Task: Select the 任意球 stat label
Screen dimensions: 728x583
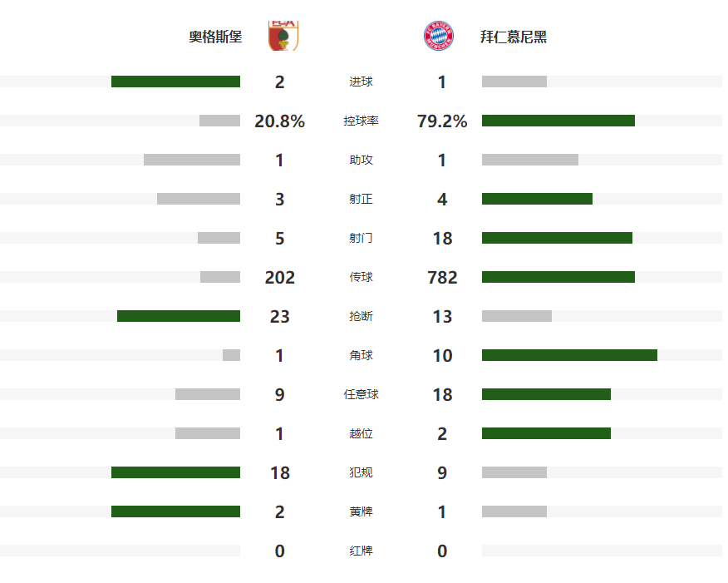Action: (361, 394)
